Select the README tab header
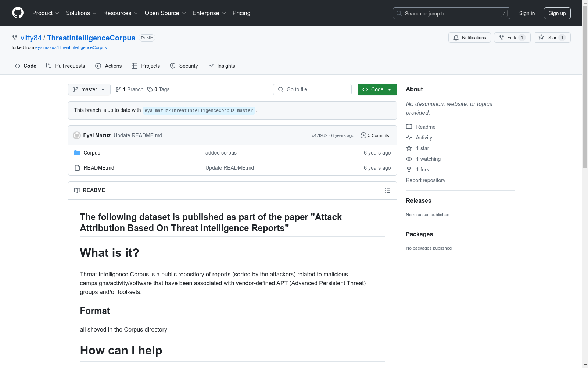 click(90, 191)
